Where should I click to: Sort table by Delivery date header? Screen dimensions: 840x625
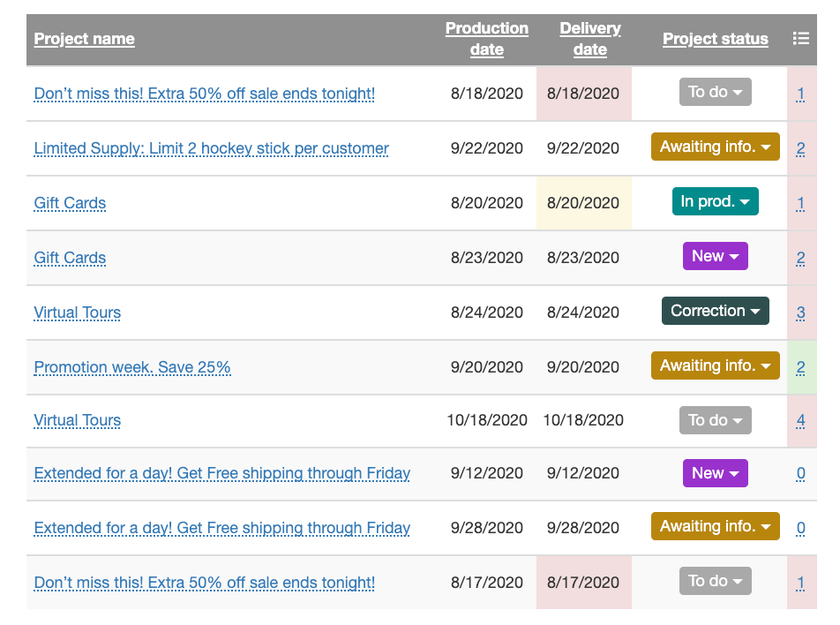tap(589, 39)
